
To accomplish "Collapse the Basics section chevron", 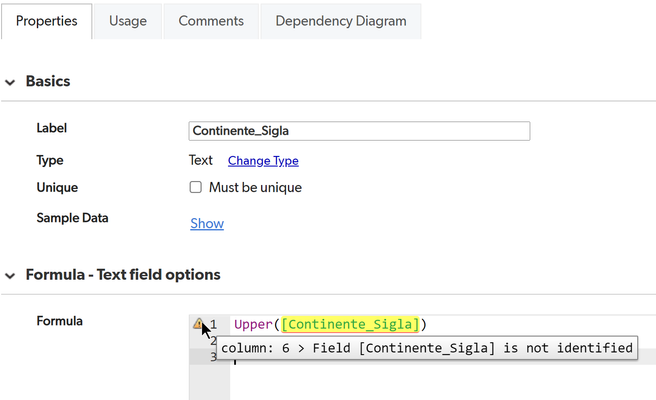I will coord(10,82).
